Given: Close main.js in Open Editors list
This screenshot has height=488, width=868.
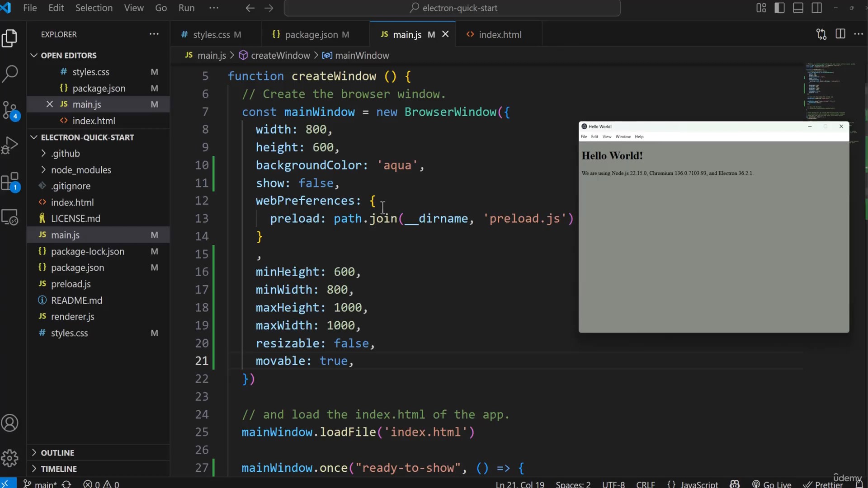Looking at the screenshot, I should tap(50, 104).
